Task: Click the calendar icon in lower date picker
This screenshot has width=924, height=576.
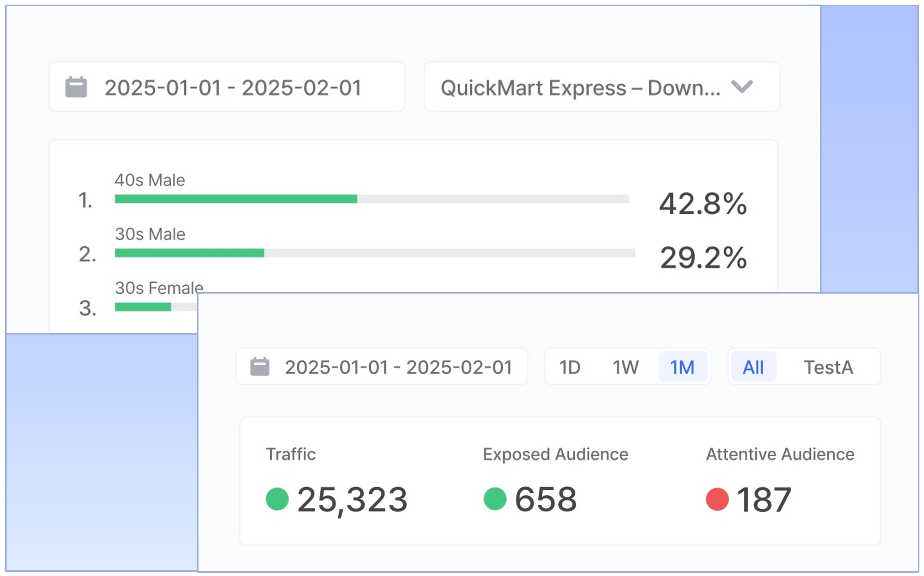Action: click(260, 367)
